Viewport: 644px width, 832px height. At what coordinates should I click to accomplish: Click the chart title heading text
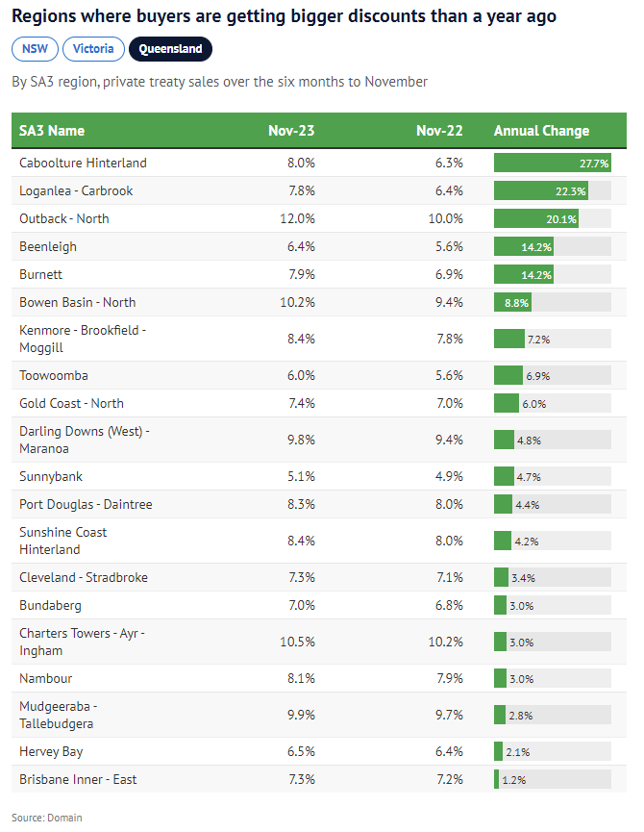[x=284, y=16]
